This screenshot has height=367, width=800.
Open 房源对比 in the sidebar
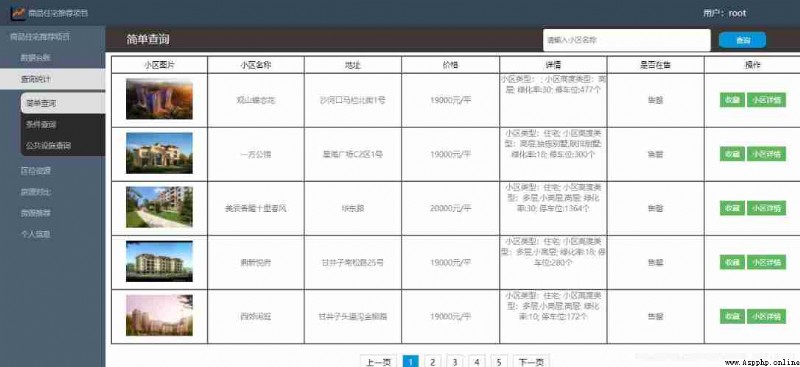pyautogui.click(x=35, y=192)
